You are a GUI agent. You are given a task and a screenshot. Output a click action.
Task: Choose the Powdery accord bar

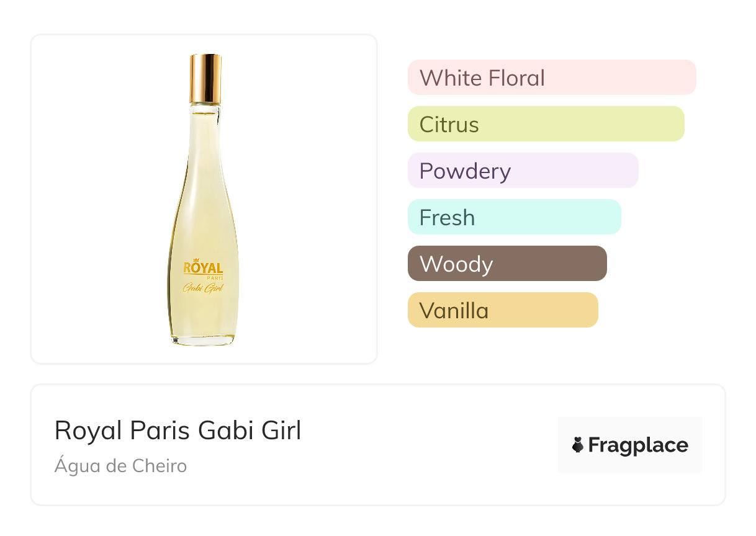point(523,171)
